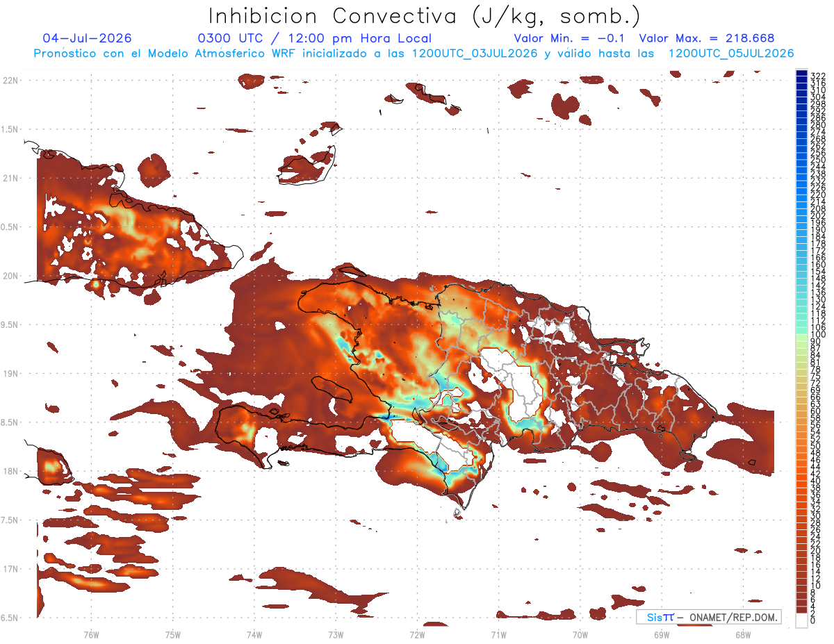Click the '19N' latitude axis label
Screen dimensions: 834x644
pos(11,374)
